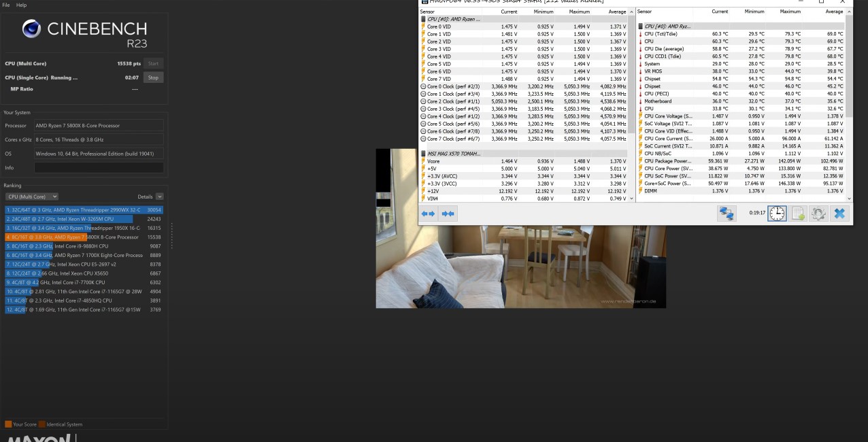The image size is (868, 442).
Task: Select the orange Ryzen 7 5800X ranking row
Action: [x=84, y=237]
